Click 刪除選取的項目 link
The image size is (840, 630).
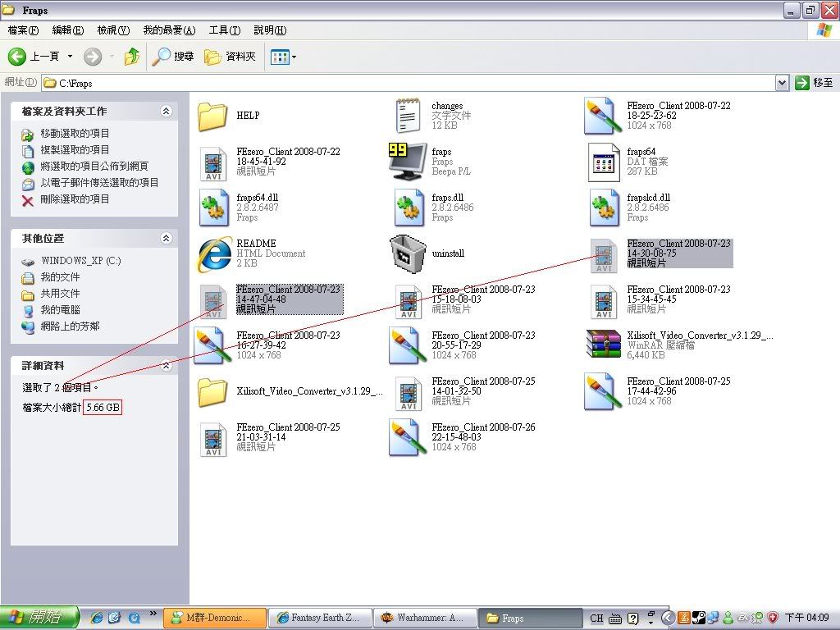tap(75, 199)
